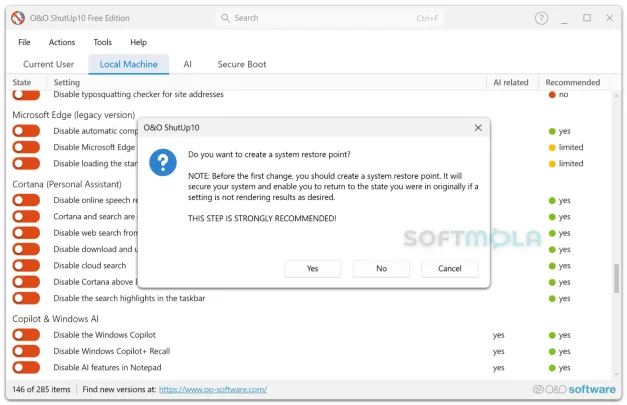627x405 pixels.
Task: Click Disable AI features in Notepad text
Action: pyautogui.click(x=107, y=367)
